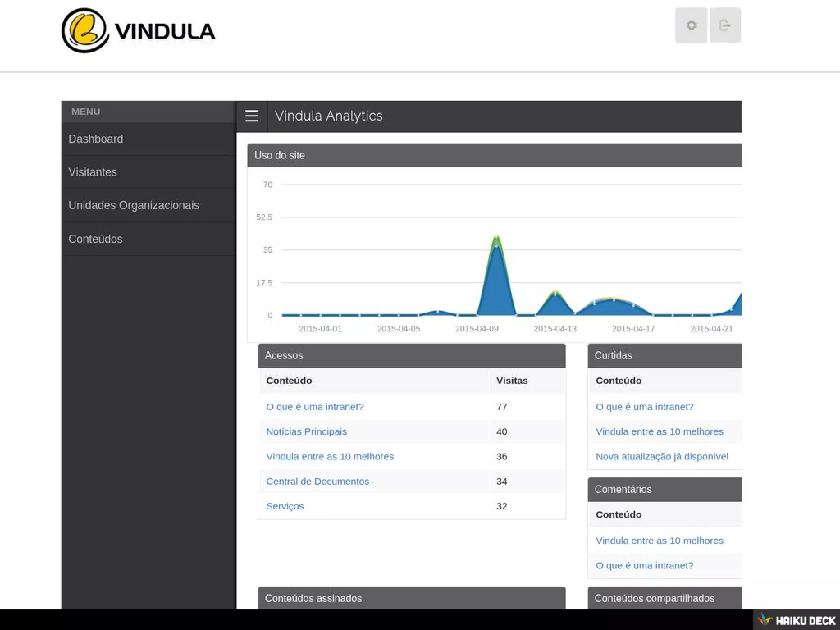Click the Central de Documentos link

pos(317,482)
